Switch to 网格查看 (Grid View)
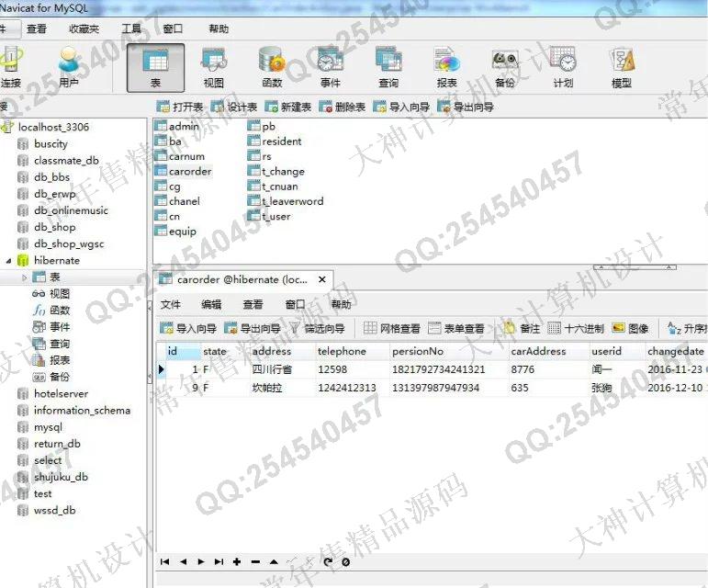 point(392,328)
